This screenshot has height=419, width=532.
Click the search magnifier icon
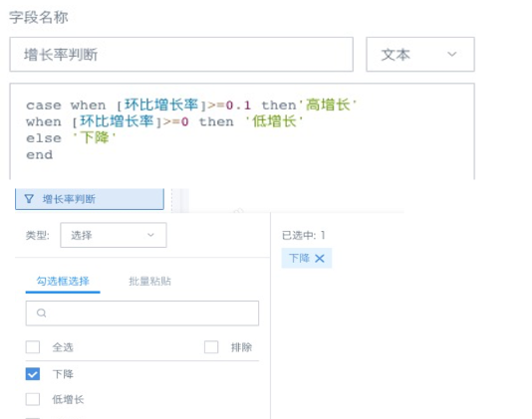pos(42,313)
